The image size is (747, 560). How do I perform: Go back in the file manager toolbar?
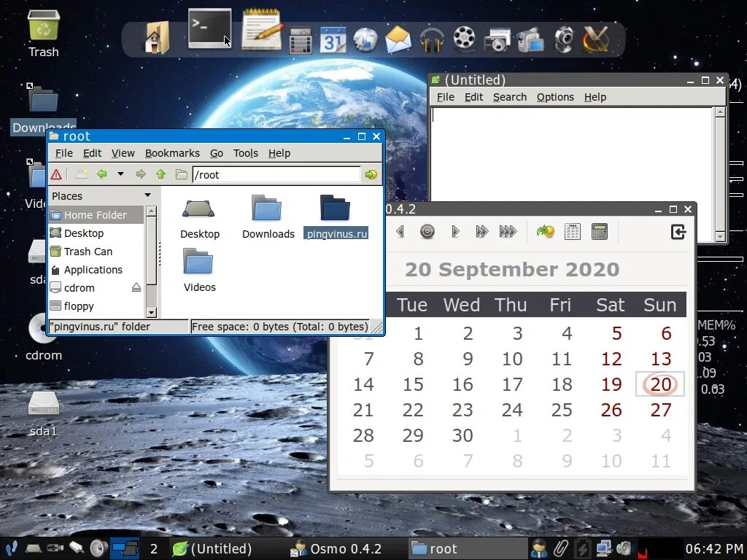(x=102, y=174)
